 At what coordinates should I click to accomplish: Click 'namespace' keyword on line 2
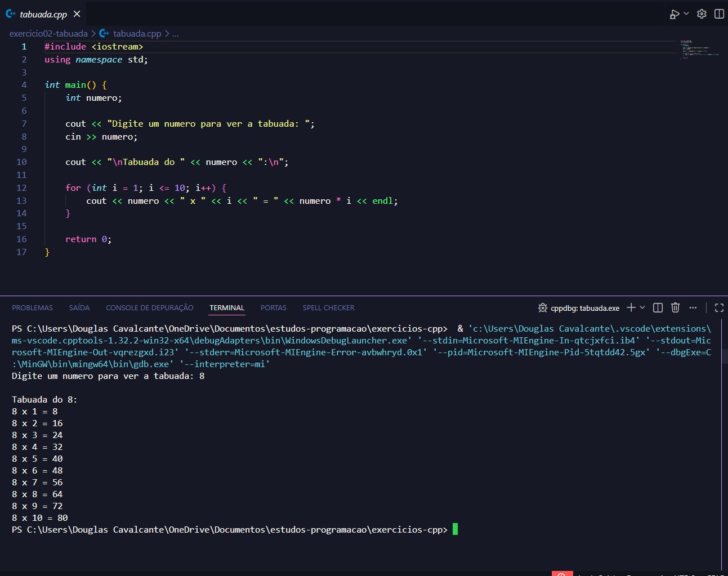(99, 60)
